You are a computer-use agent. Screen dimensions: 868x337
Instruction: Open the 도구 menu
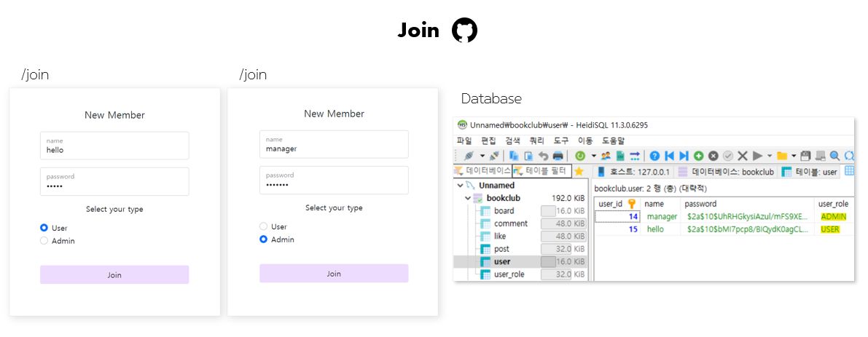coord(560,140)
